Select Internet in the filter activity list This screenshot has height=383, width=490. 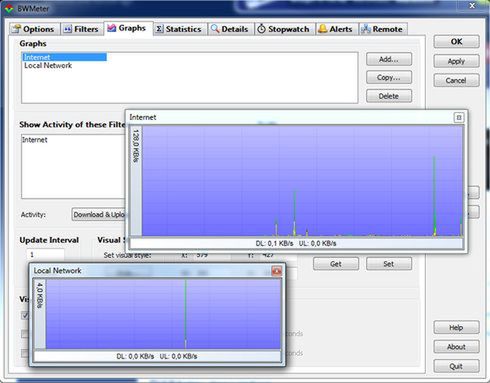point(35,140)
